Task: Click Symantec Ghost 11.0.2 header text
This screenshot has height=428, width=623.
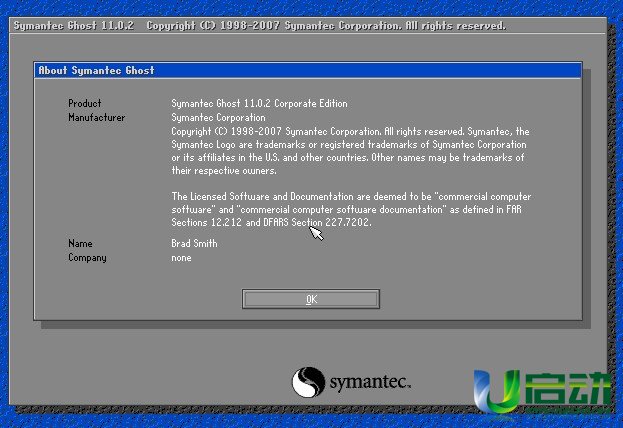Action: tap(74, 26)
